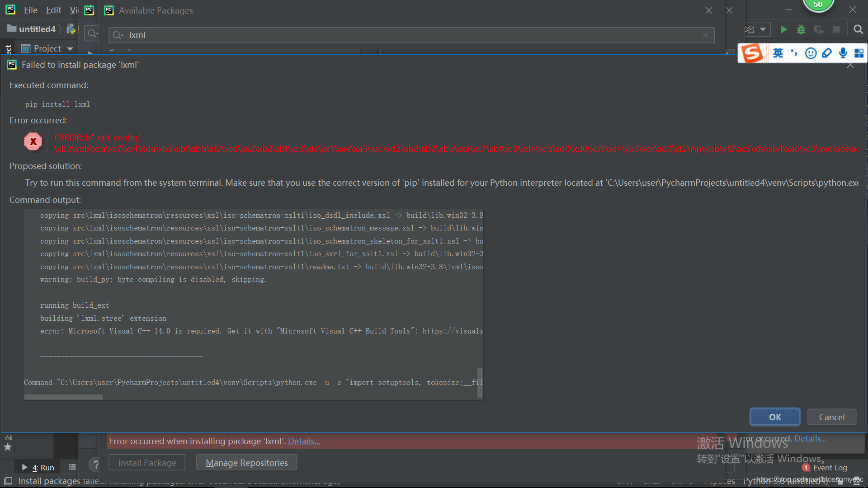The width and height of the screenshot is (868, 488).
Task: Click Cancel in the failed install dialog
Action: [x=831, y=417]
